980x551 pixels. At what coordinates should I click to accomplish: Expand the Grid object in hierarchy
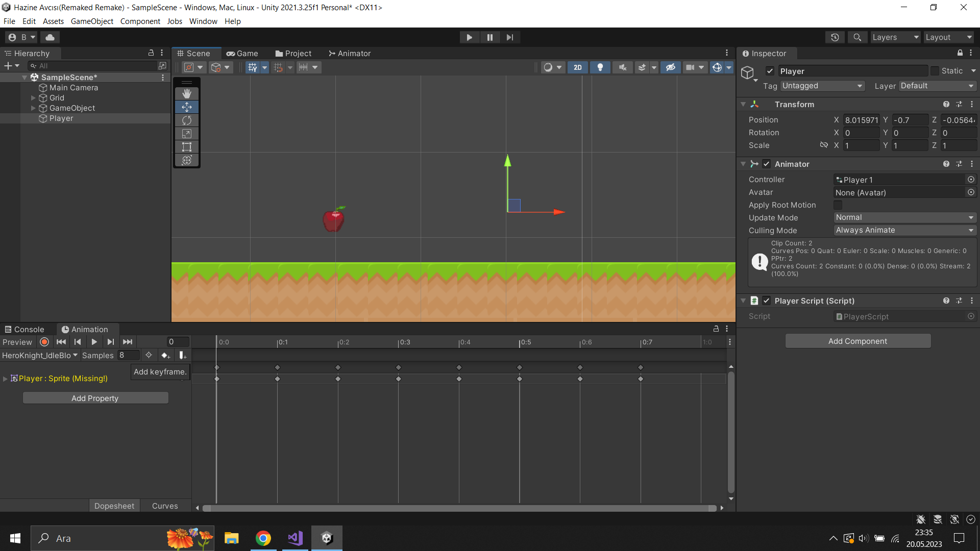33,98
